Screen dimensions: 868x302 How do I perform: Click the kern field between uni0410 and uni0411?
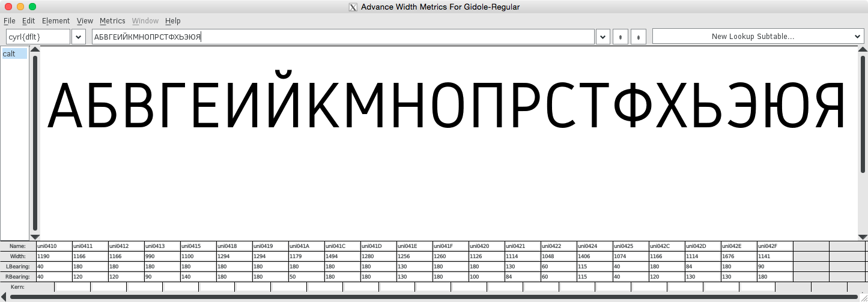tap(72, 287)
